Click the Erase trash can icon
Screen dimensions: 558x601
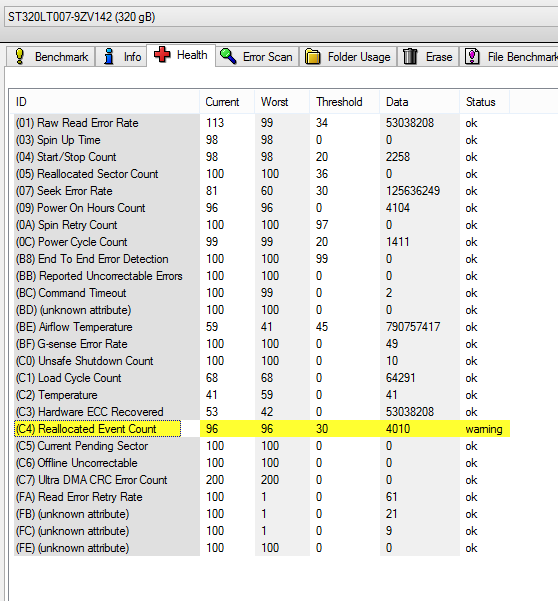(410, 56)
